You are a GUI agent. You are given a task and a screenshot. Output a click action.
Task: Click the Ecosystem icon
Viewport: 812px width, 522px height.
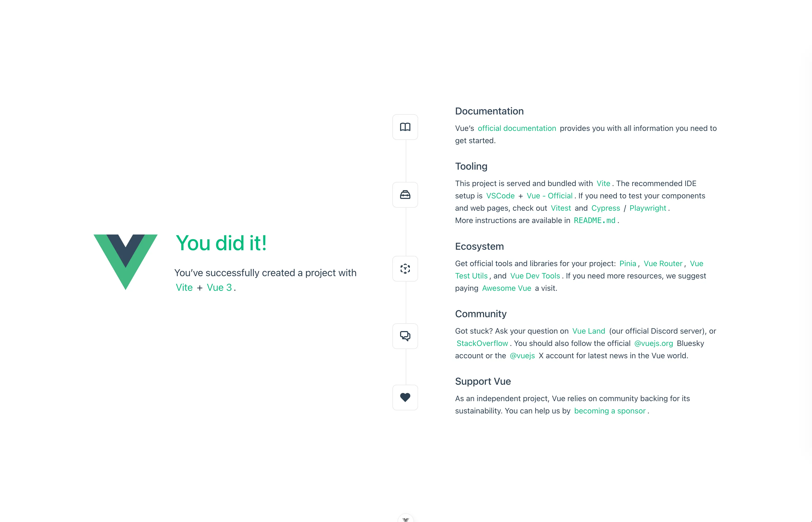405,269
